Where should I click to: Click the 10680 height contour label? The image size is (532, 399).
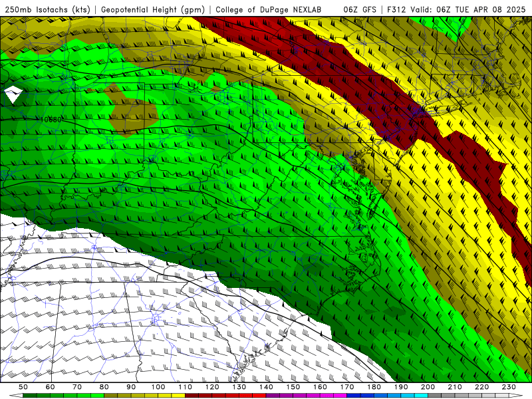pyautogui.click(x=51, y=120)
